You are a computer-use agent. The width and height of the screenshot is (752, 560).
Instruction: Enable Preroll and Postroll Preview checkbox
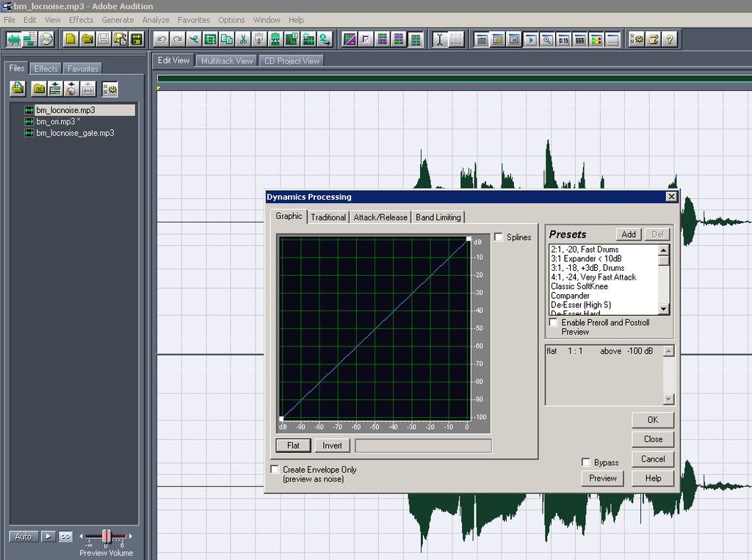tap(554, 322)
